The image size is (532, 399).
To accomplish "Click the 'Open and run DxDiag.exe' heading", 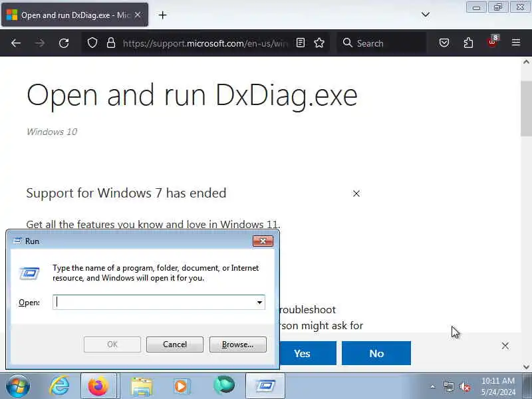I will pos(192,96).
